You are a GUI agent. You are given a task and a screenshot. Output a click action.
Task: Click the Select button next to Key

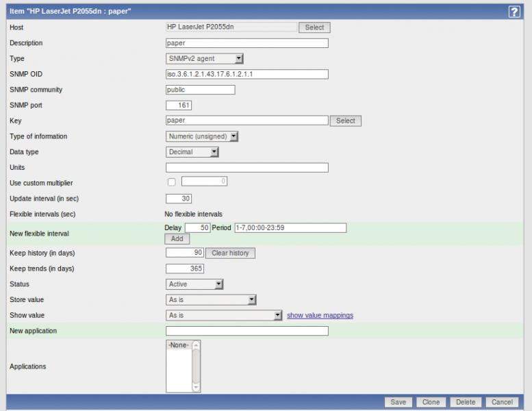[x=346, y=121]
